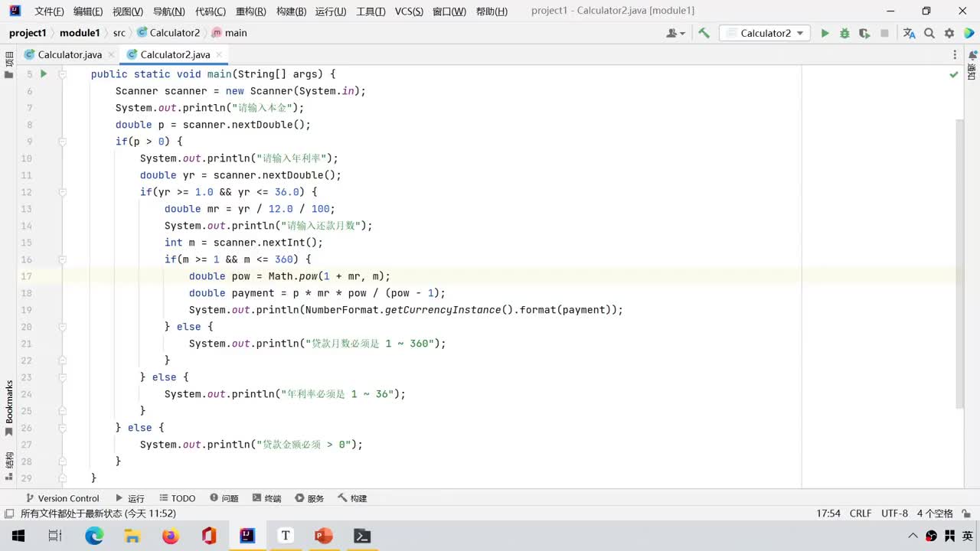Open the TODO tool window
Image resolution: width=980 pixels, height=551 pixels.
point(177,498)
